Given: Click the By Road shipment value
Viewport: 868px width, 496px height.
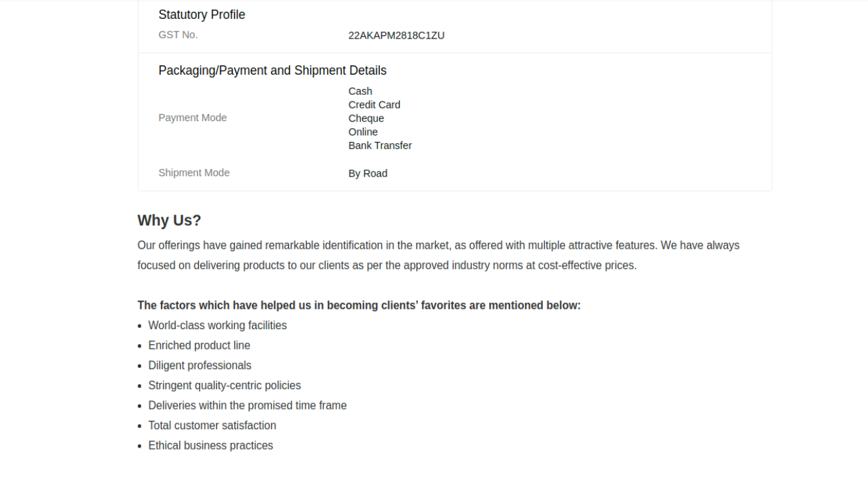Looking at the screenshot, I should (368, 173).
